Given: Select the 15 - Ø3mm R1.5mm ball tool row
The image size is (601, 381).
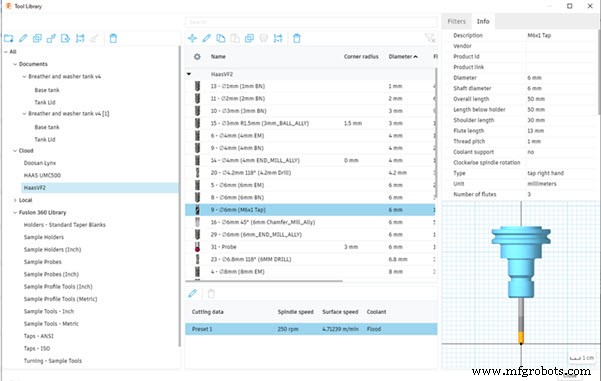Looking at the screenshot, I should [x=310, y=123].
